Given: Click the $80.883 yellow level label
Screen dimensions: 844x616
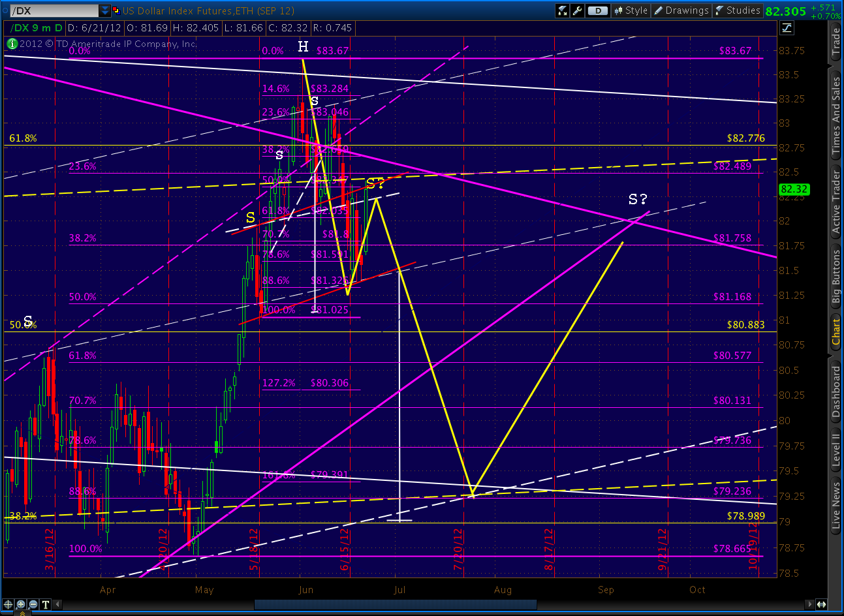Looking at the screenshot, I should tap(745, 324).
